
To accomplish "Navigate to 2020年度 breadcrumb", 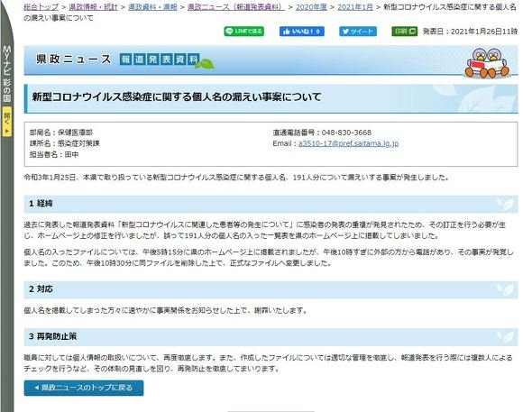I will [x=311, y=7].
